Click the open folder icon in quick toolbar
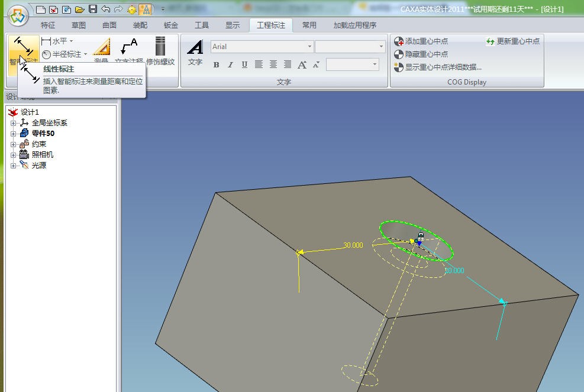This screenshot has width=584, height=392. click(x=79, y=9)
